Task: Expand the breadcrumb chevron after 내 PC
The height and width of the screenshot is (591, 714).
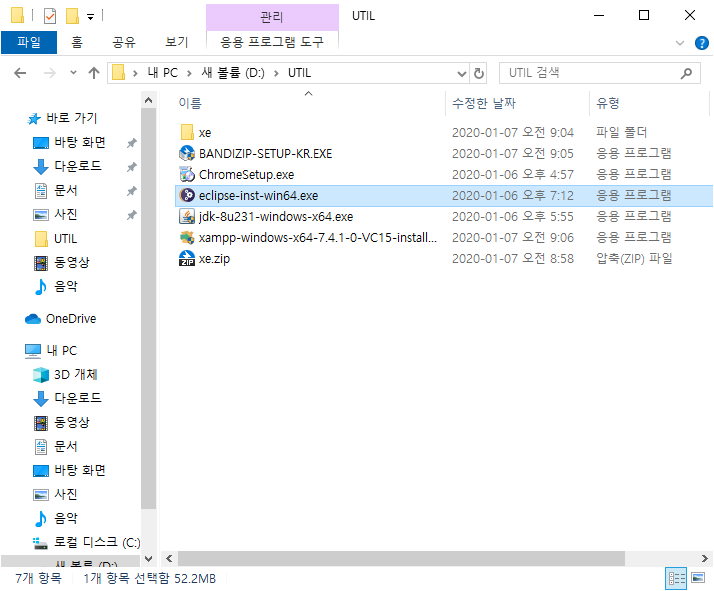Action: click(189, 73)
